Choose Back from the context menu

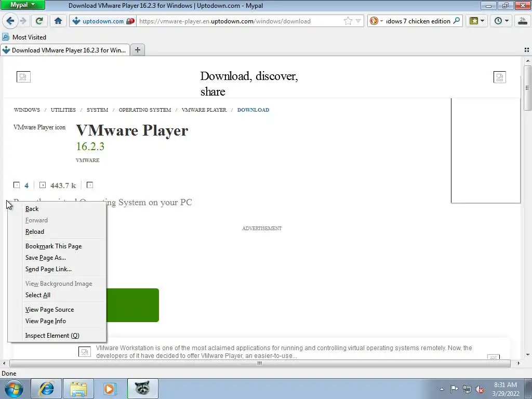click(57, 209)
